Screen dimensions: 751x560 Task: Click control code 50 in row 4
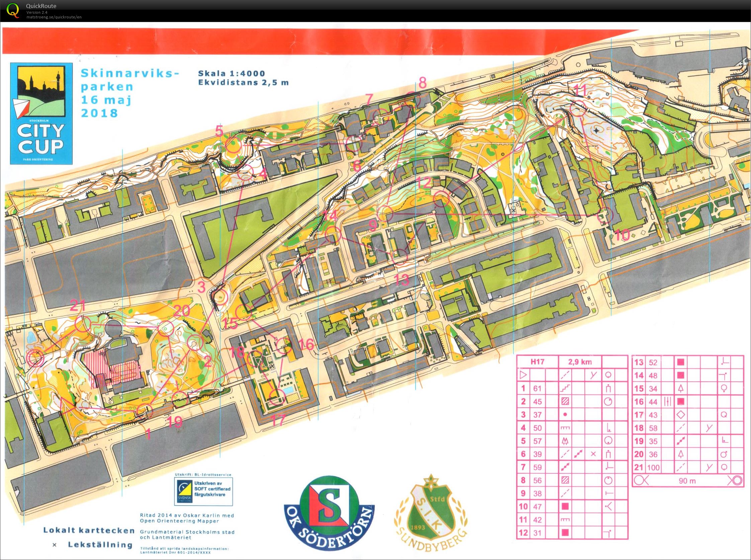[x=538, y=428]
